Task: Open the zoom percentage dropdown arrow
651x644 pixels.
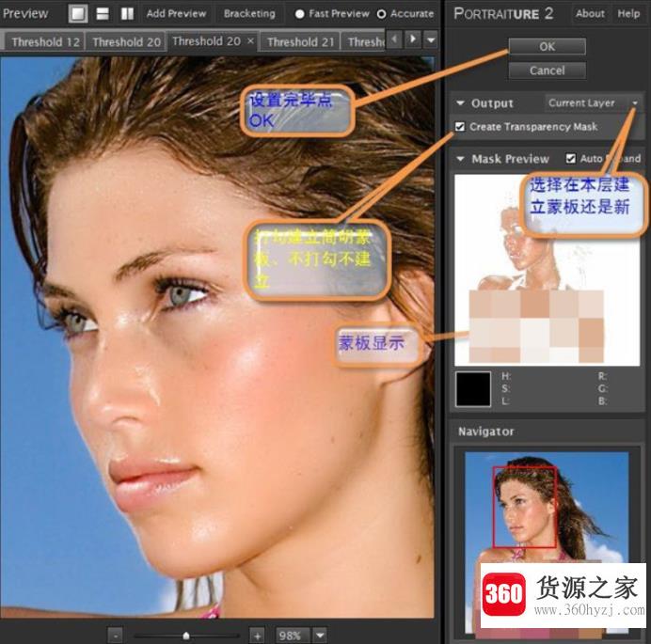Action: (x=320, y=636)
